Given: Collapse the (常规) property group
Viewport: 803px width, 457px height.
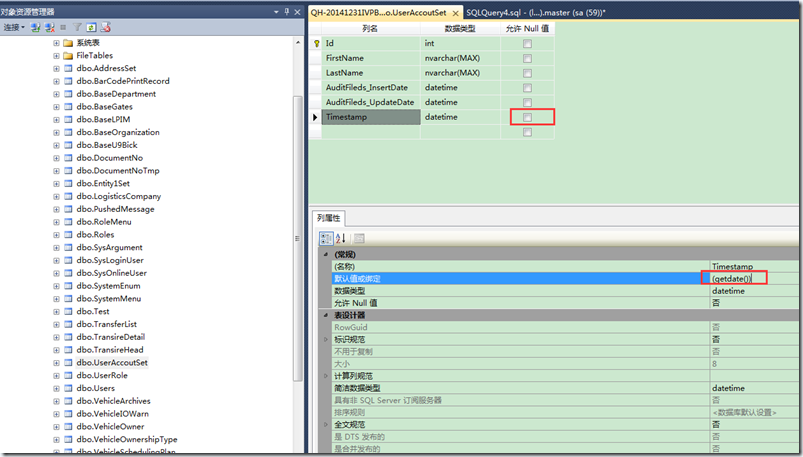Looking at the screenshot, I should [x=326, y=254].
